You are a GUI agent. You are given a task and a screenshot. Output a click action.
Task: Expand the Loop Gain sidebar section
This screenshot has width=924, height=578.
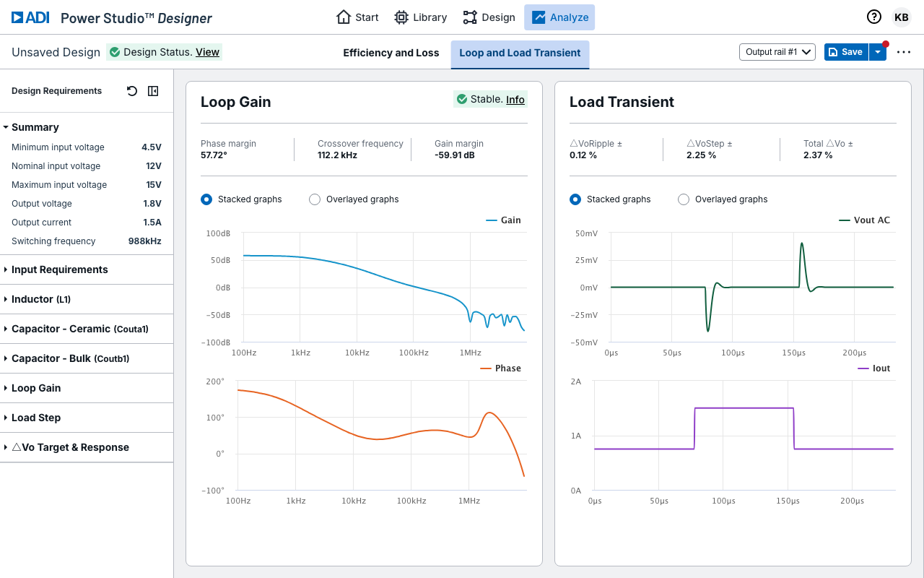tap(87, 388)
